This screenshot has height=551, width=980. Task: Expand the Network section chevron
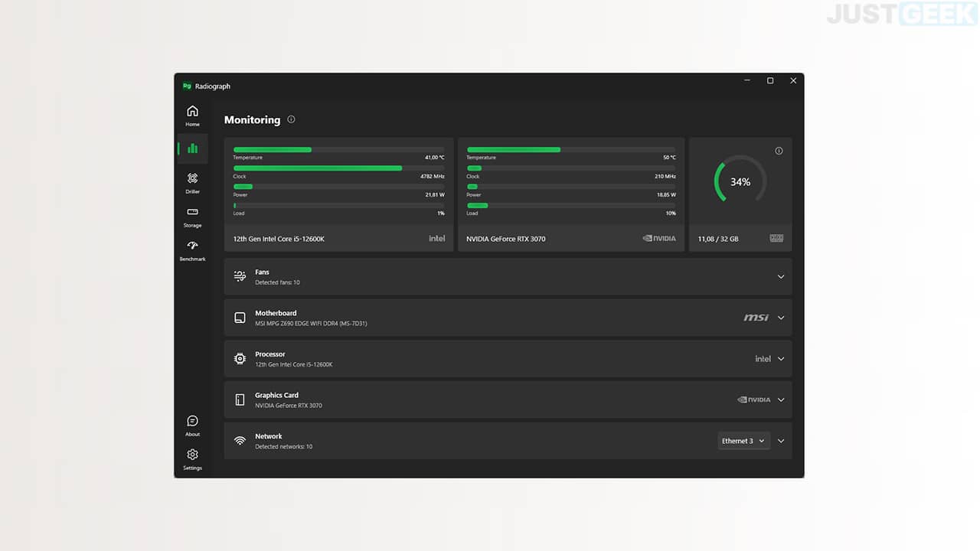781,441
